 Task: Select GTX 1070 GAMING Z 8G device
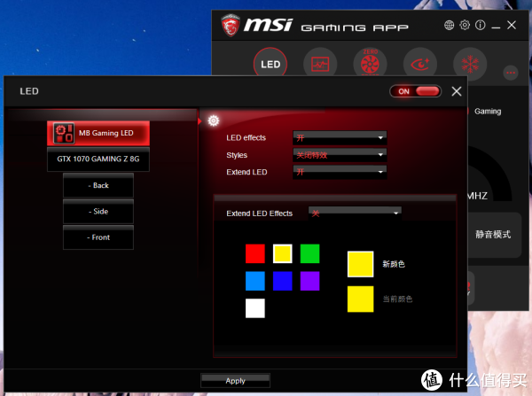pos(98,159)
